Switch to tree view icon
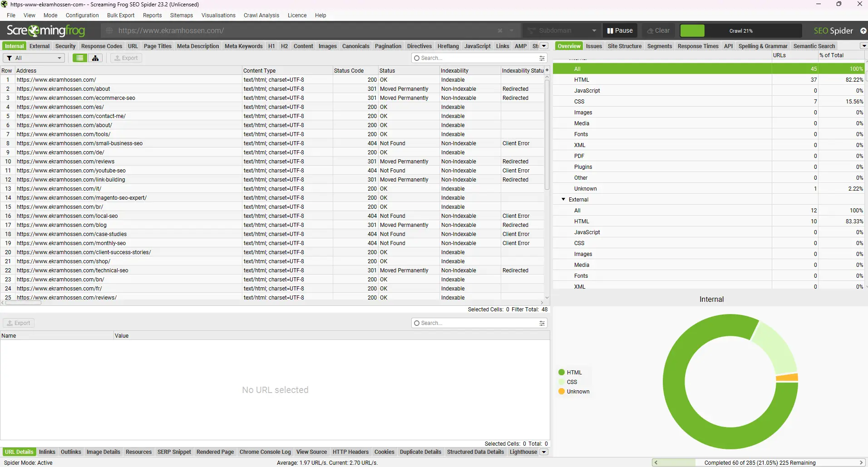This screenshot has width=868, height=467. point(95,58)
